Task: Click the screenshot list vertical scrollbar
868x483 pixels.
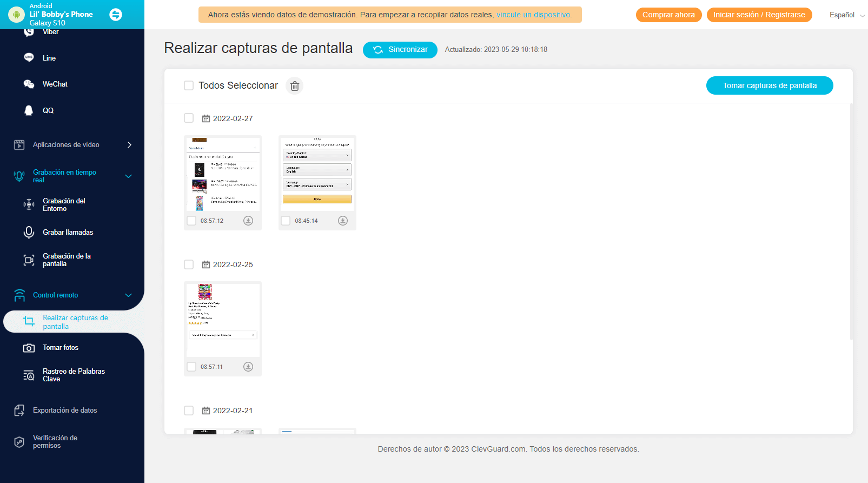Action: (851, 222)
